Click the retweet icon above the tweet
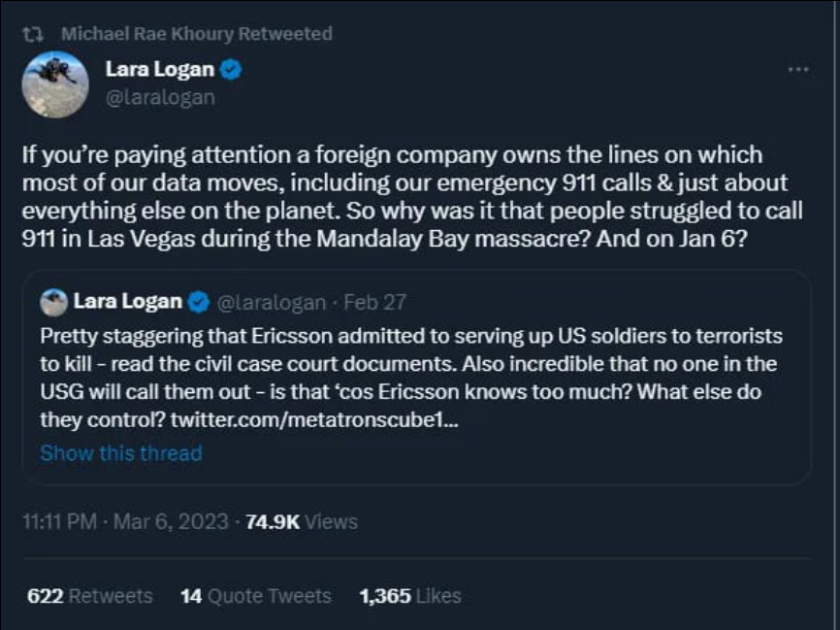 31,33
